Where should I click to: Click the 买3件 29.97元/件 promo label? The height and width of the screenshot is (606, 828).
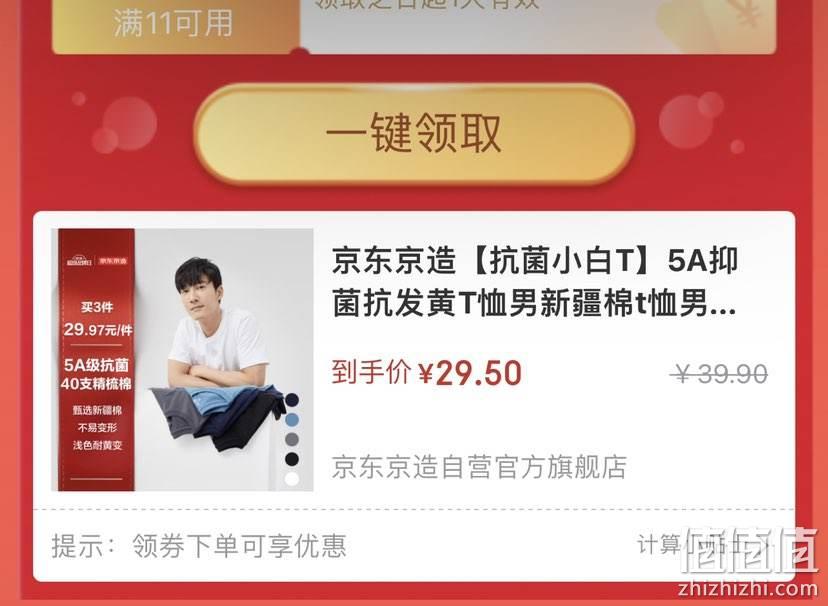97,320
